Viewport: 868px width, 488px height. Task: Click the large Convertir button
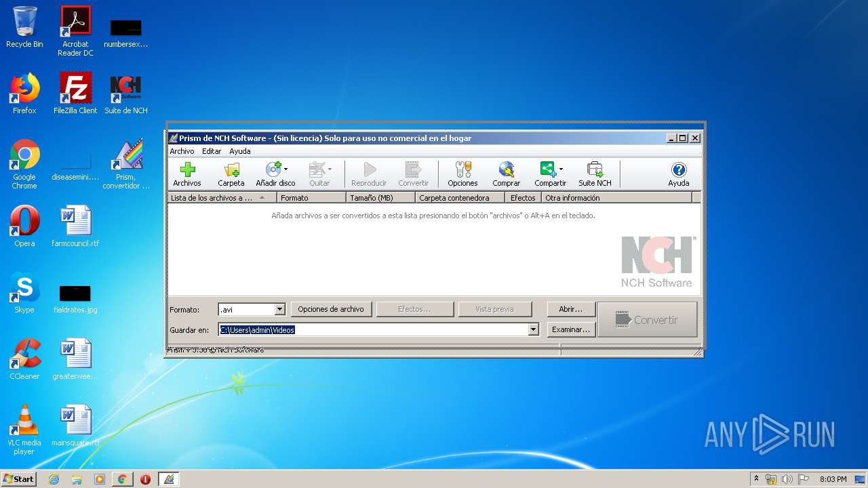point(647,320)
